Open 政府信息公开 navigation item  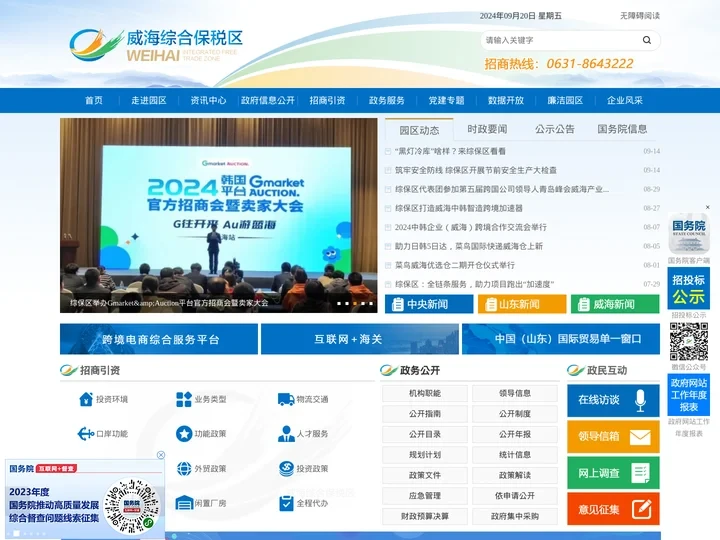268,100
